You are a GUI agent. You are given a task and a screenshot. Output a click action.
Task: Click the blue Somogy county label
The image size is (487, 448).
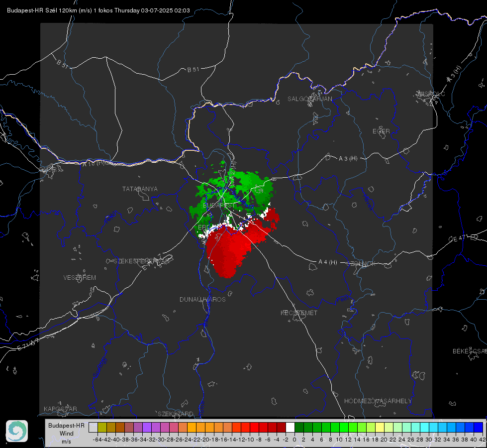coord(99,367)
